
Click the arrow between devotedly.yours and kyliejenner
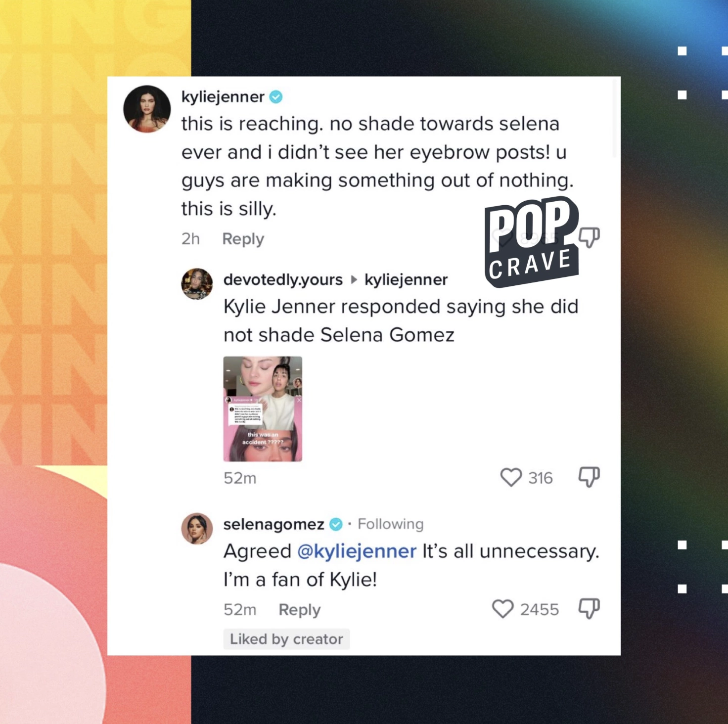point(354,279)
